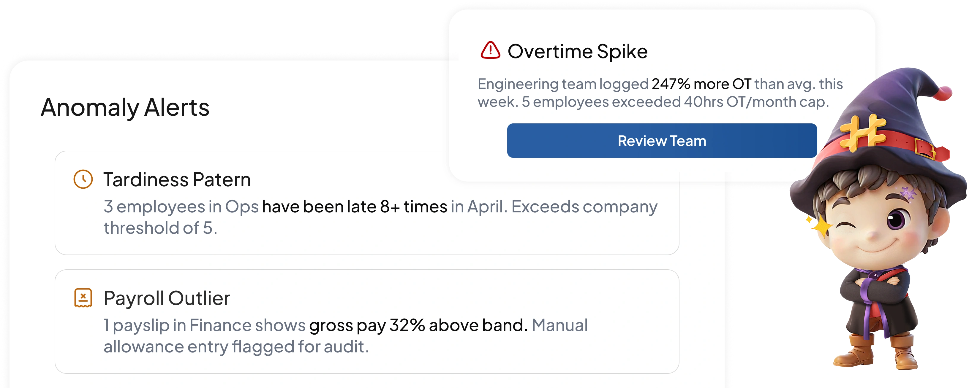Select the '247% more OT' highlighted text
This screenshot has height=388, width=980.
point(701,84)
